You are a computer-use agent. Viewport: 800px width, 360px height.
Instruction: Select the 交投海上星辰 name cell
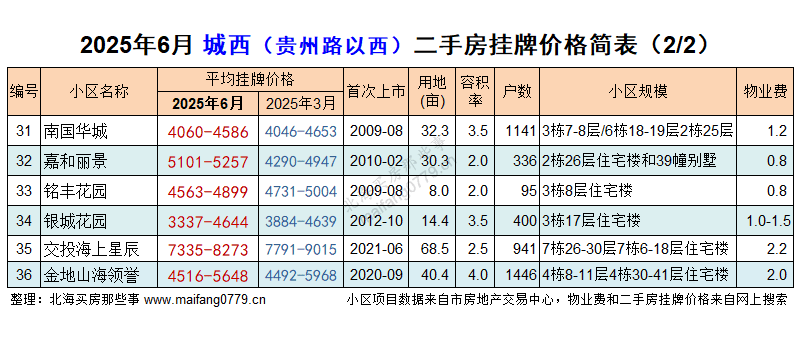99,249
